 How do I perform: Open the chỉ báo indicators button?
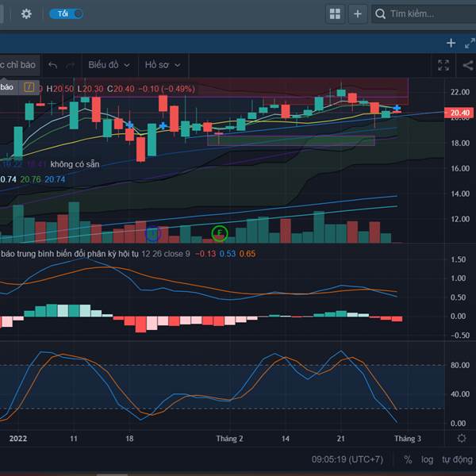tap(19, 65)
